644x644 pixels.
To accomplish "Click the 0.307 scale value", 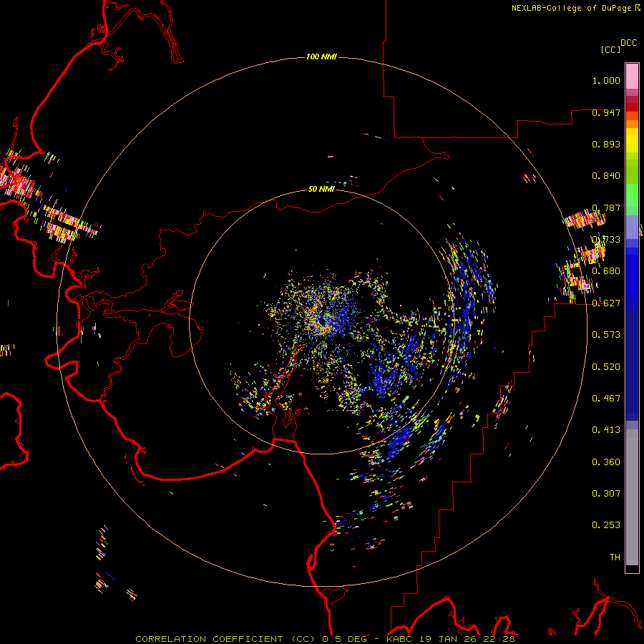I will tap(606, 493).
